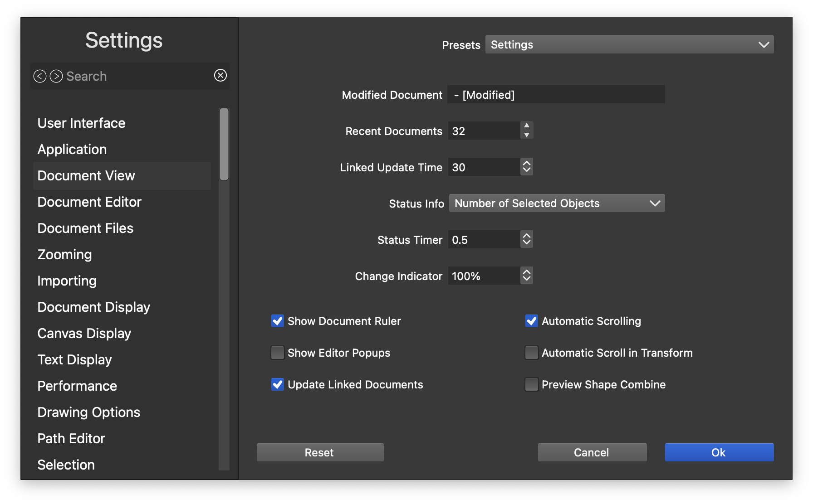Image resolution: width=813 pixels, height=504 pixels.
Task: Select Document Editor in settings list
Action: 89,202
